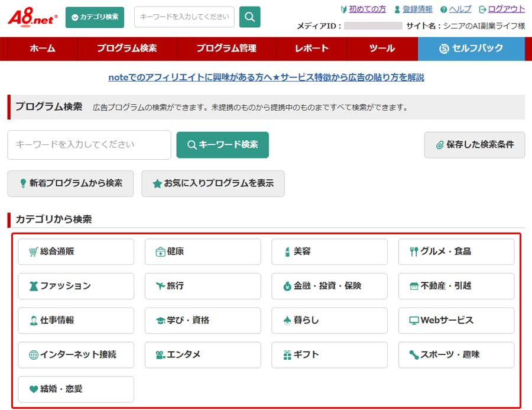Open the 美容 category via its lipstick icon

point(287,251)
